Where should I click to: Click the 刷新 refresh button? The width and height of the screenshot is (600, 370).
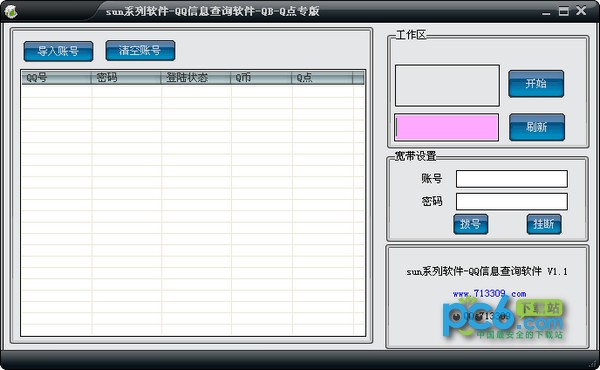tap(536, 127)
